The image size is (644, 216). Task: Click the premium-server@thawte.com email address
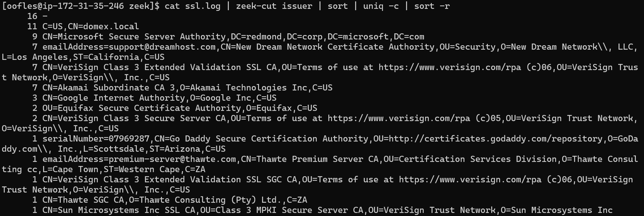pyautogui.click(x=172, y=159)
